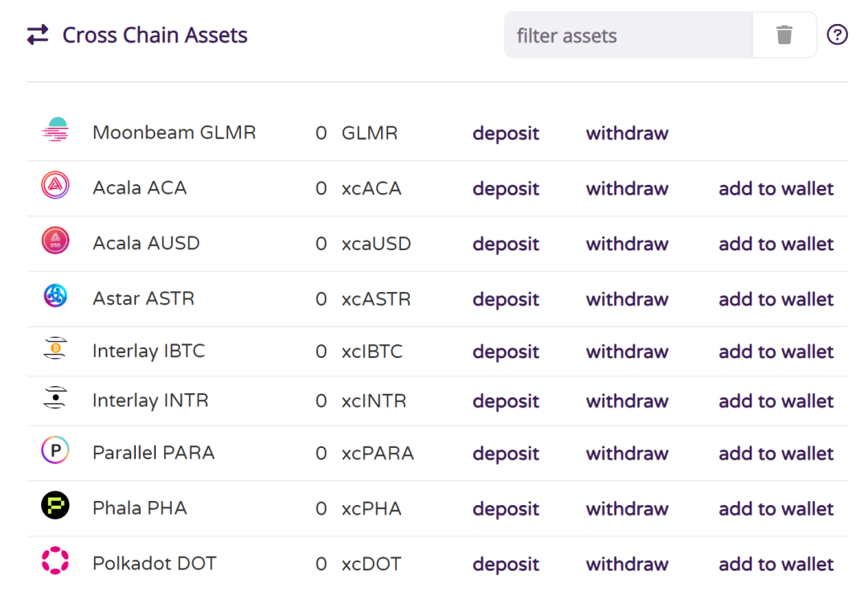Viewport: 868px width, 604px height.
Task: Add xcPHA to wallet
Action: [x=776, y=509]
